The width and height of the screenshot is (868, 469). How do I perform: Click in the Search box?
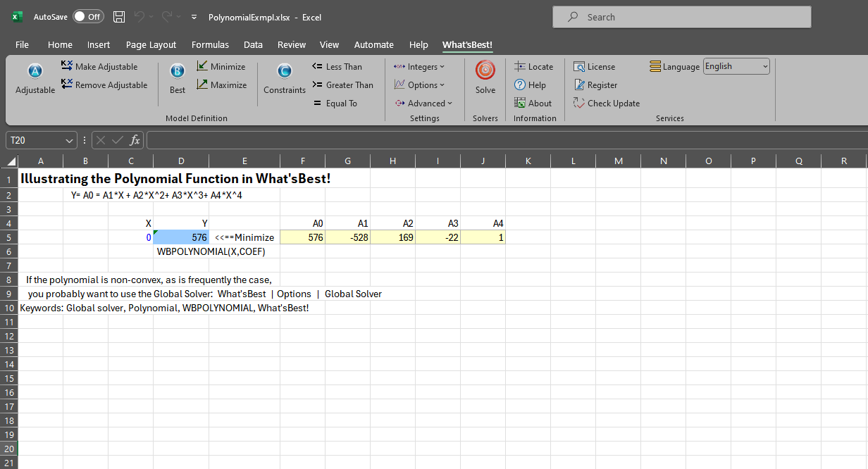[681, 17]
